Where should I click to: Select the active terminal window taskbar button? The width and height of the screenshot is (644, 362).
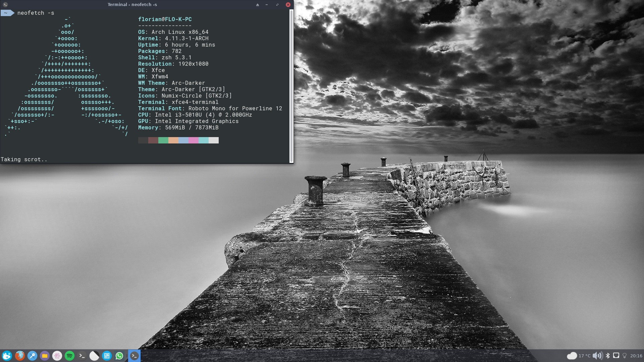pyautogui.click(x=134, y=356)
